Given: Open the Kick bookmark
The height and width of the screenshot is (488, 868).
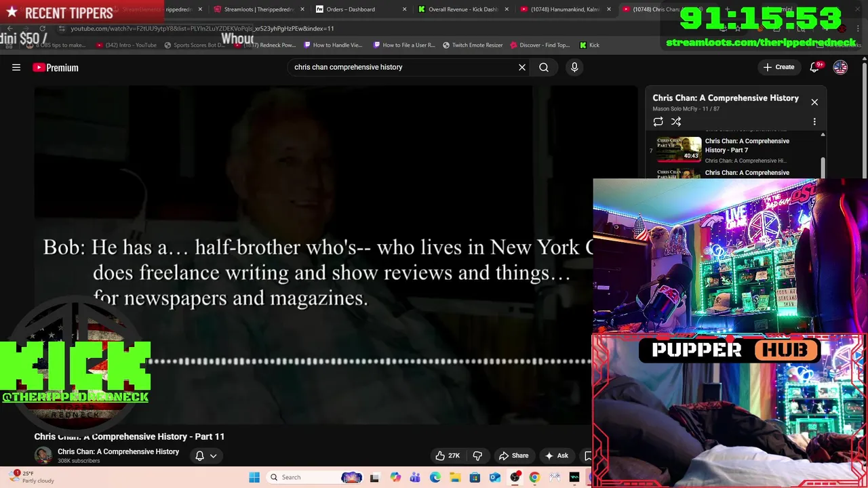Looking at the screenshot, I should tap(589, 45).
